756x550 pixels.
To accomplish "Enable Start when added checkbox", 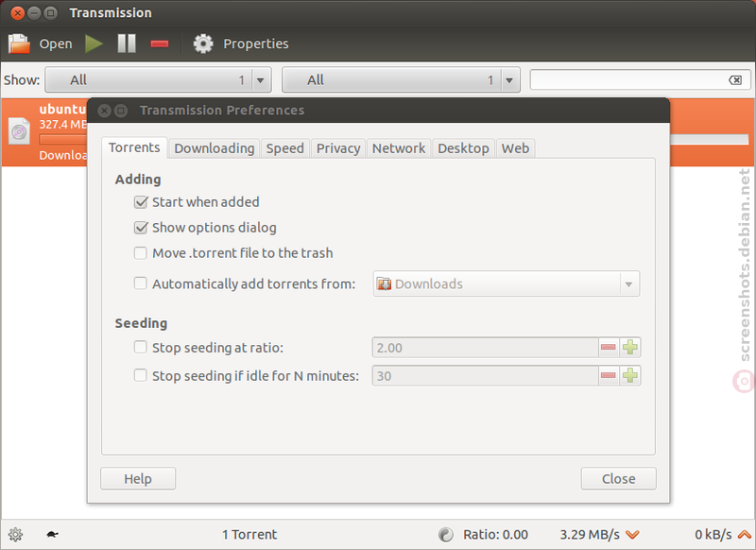I will (140, 202).
